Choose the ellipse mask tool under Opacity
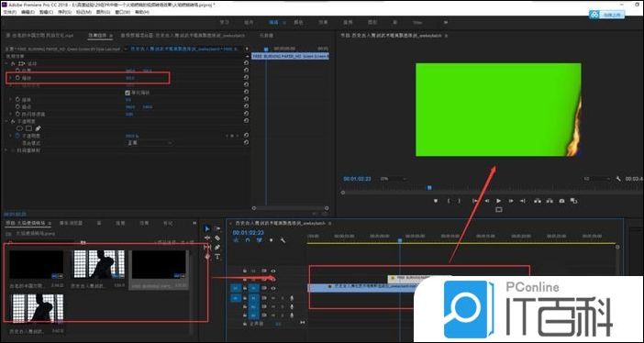The image size is (644, 343). (x=19, y=128)
